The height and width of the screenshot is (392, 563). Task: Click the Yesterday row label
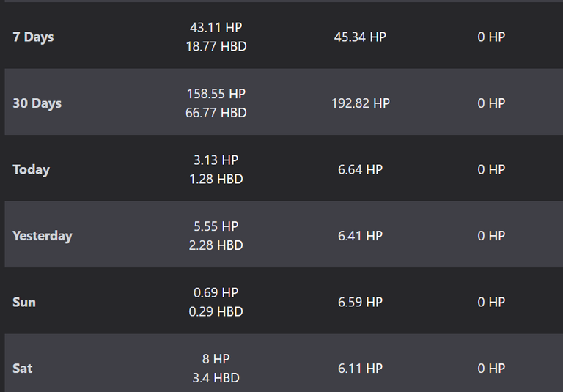click(x=43, y=236)
